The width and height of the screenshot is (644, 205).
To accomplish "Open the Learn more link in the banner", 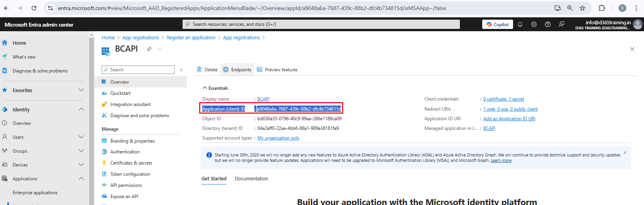I will (x=501, y=160).
